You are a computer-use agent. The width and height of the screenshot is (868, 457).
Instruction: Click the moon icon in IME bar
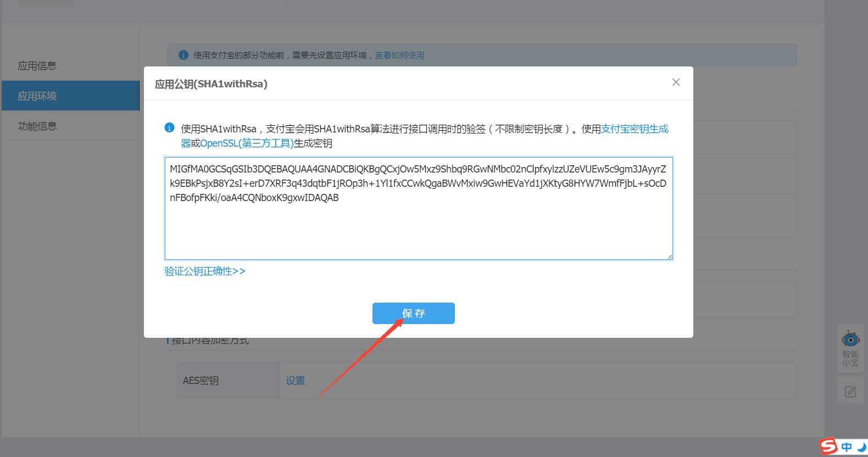pyautogui.click(x=862, y=447)
